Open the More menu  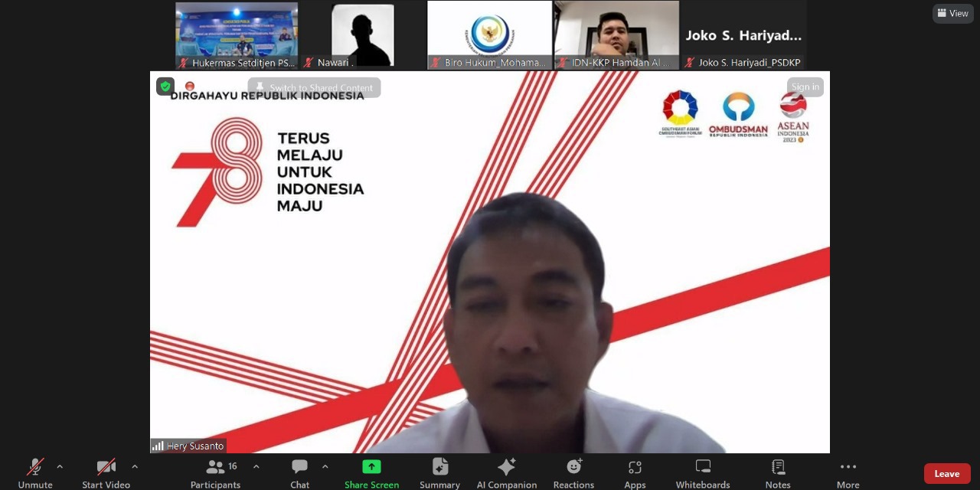point(848,473)
